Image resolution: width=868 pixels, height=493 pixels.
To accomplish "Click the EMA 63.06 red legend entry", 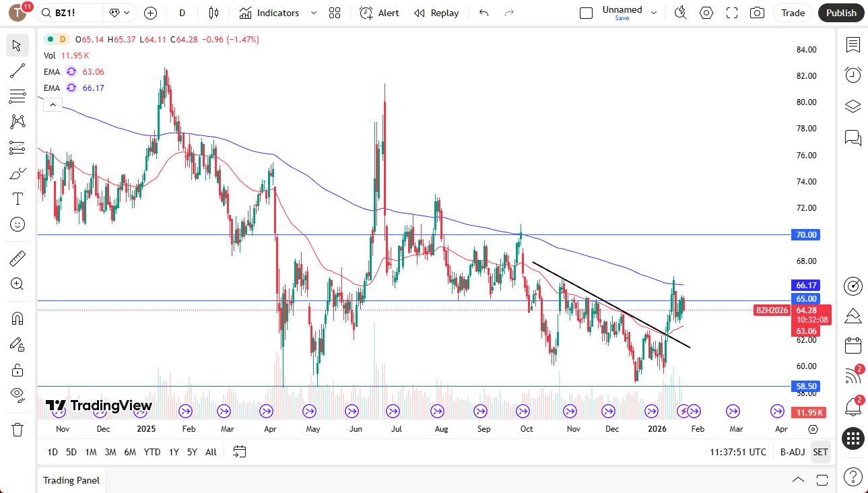I will pos(74,71).
